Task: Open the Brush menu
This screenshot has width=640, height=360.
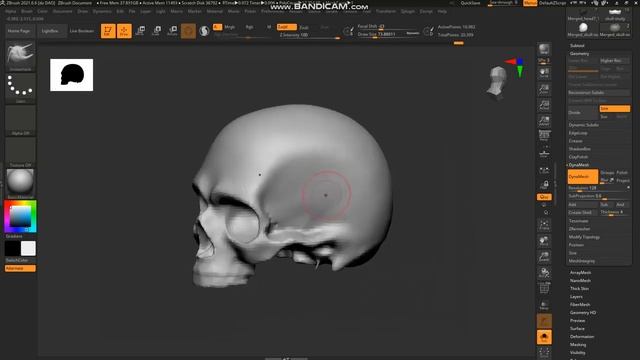Action: (27, 11)
